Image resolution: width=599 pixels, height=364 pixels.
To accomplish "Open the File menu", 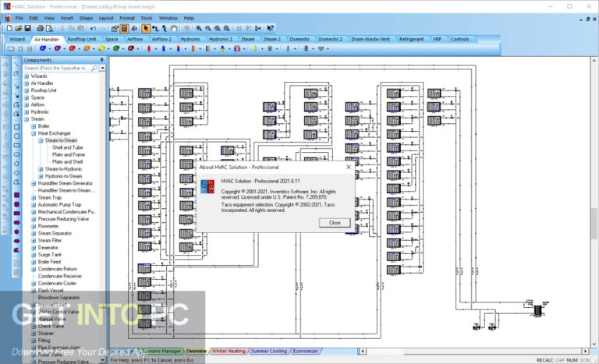I will pyautogui.click(x=19, y=18).
